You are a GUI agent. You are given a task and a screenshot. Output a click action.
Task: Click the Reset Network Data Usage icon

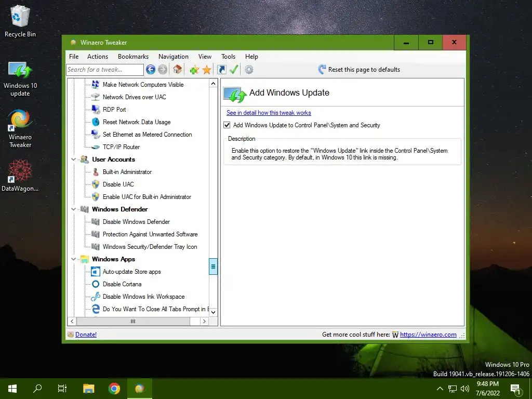pyautogui.click(x=96, y=122)
